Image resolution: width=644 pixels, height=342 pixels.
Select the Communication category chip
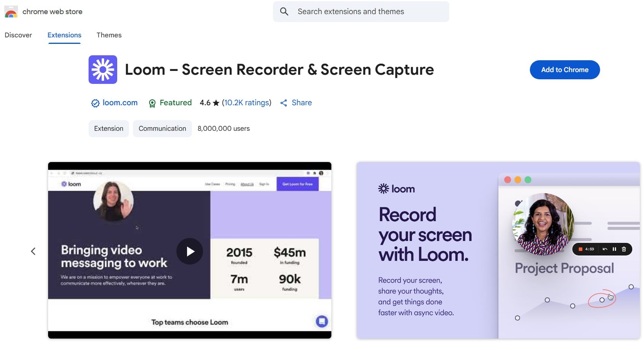click(162, 128)
